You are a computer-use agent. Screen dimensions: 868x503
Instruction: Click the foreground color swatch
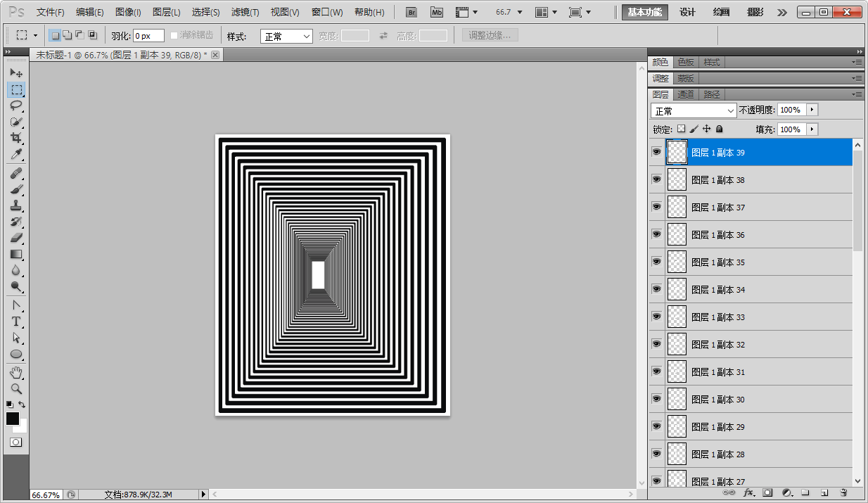(13, 419)
